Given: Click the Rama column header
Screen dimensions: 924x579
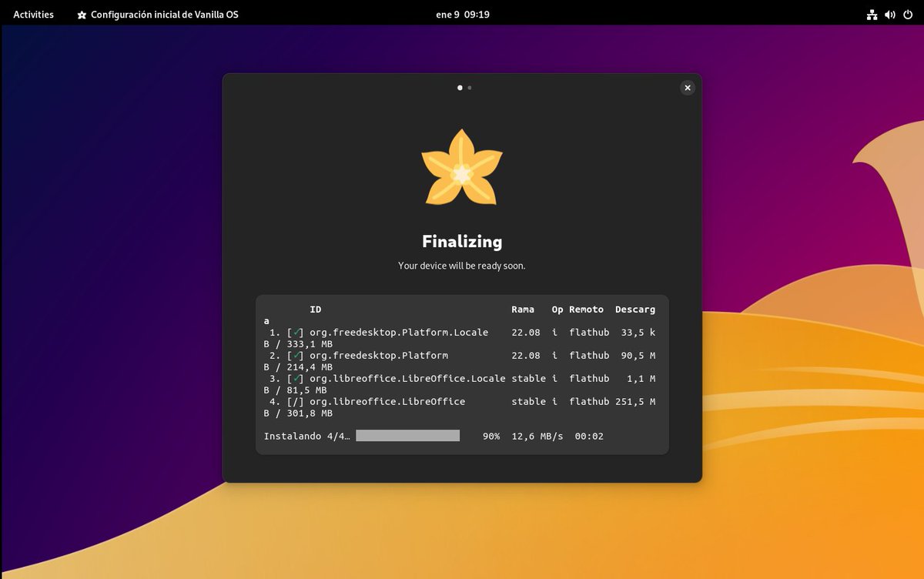Looking at the screenshot, I should [x=523, y=310].
